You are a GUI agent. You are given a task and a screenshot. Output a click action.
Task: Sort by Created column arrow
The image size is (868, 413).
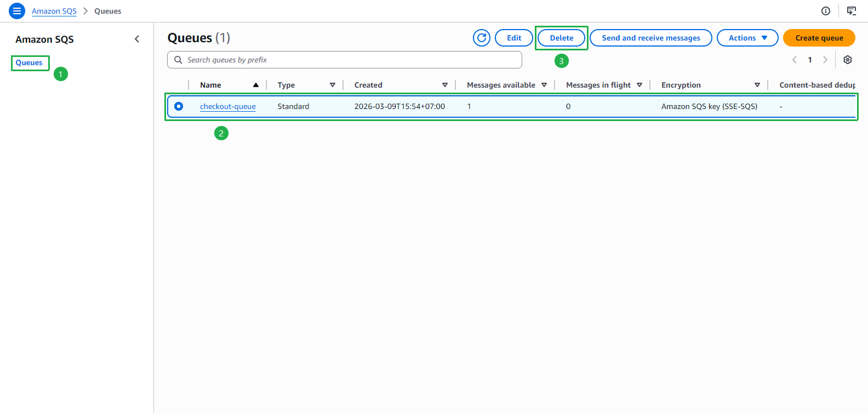click(445, 85)
